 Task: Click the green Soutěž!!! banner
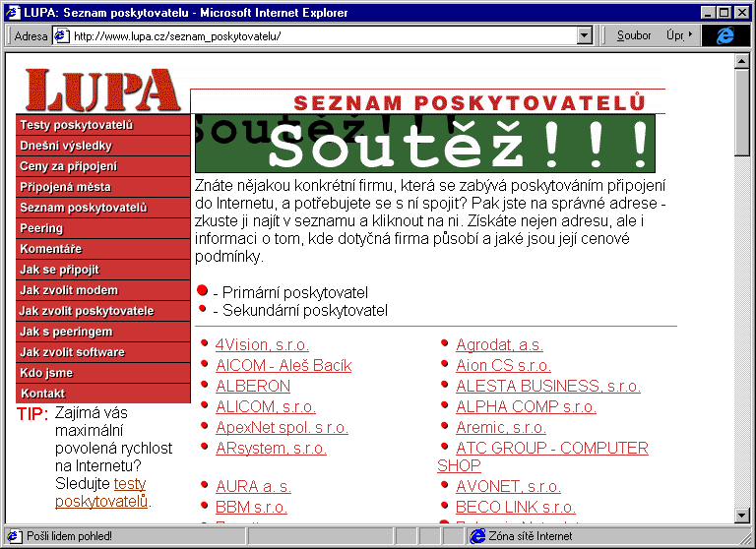point(425,144)
